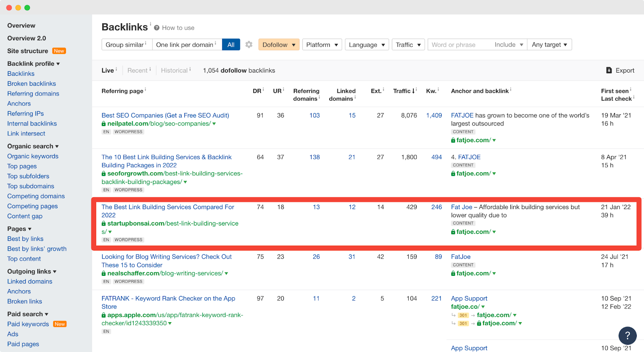Click the round help question mark button
The image size is (644, 352).
(x=627, y=335)
